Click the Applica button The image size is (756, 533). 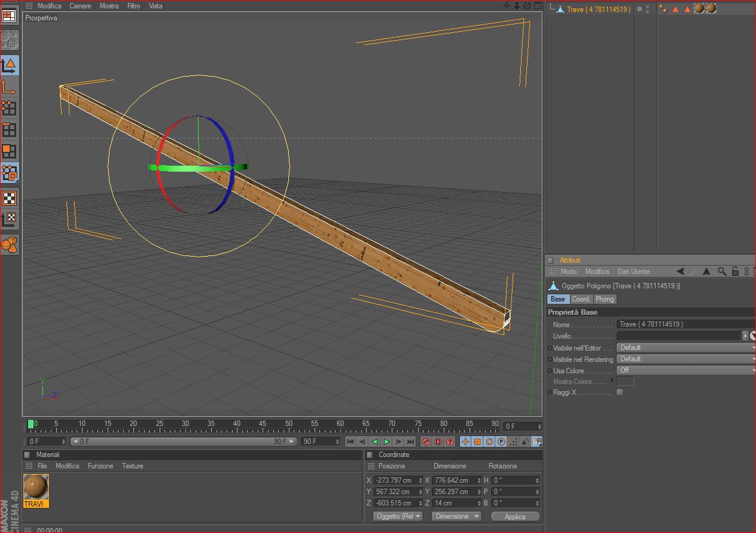click(x=515, y=516)
